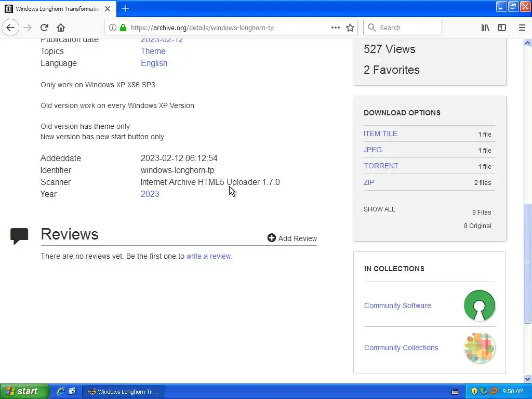Image resolution: width=532 pixels, height=399 pixels.
Task: Click 'Only work on Windows XP X86 SP3' text
Action: point(98,85)
